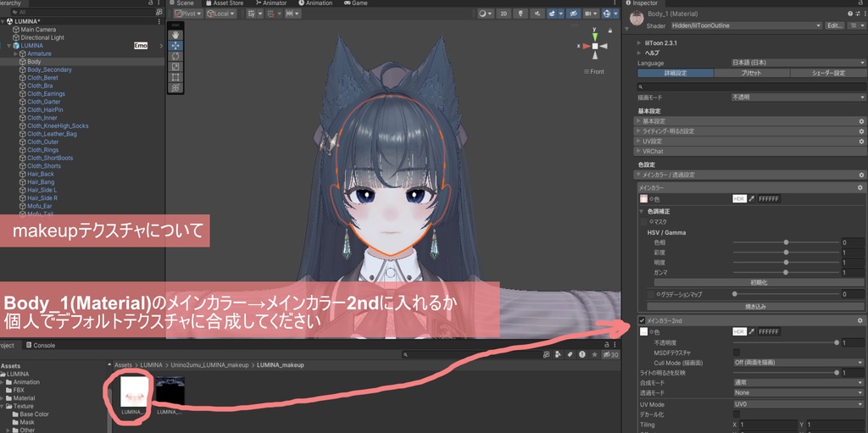Select the Transform tool
This screenshot has width=868, height=433.
[x=175, y=87]
